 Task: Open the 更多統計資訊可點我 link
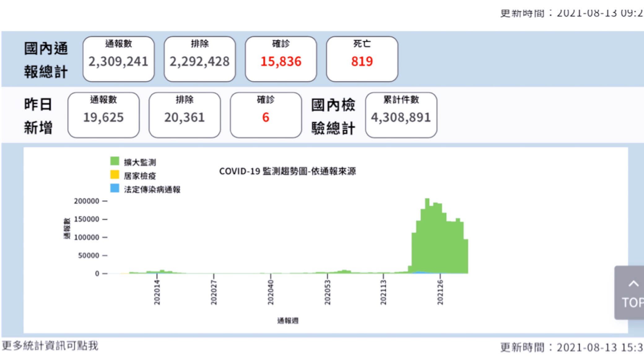tap(50, 346)
